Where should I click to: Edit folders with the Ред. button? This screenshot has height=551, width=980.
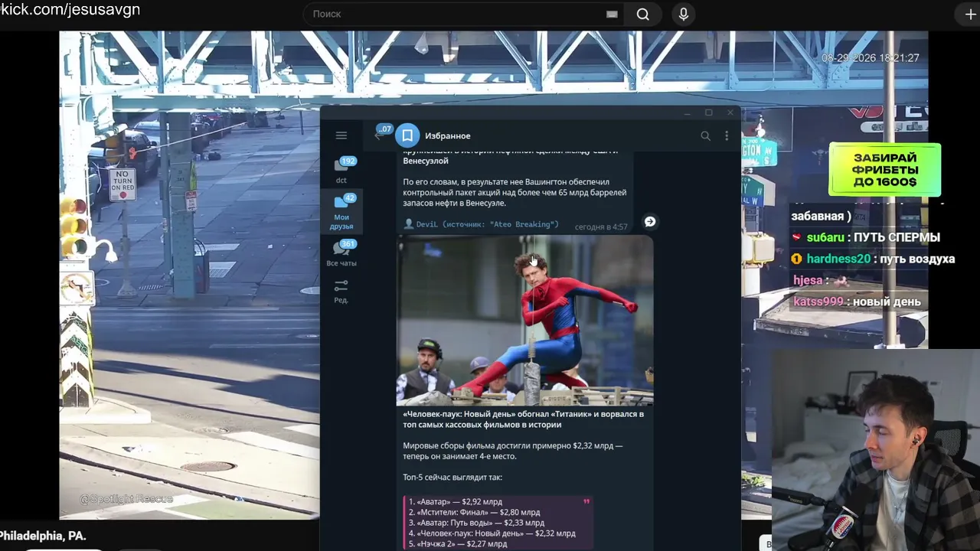pyautogui.click(x=341, y=291)
